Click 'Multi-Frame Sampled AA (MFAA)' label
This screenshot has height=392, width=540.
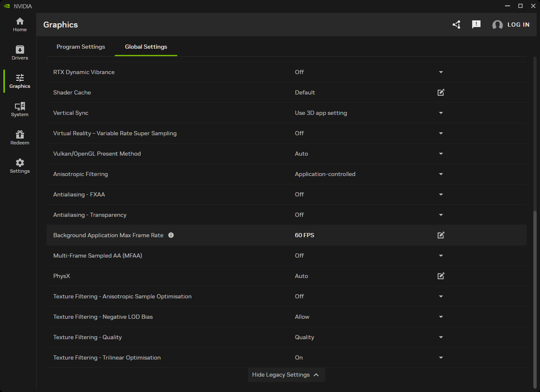tap(98, 256)
